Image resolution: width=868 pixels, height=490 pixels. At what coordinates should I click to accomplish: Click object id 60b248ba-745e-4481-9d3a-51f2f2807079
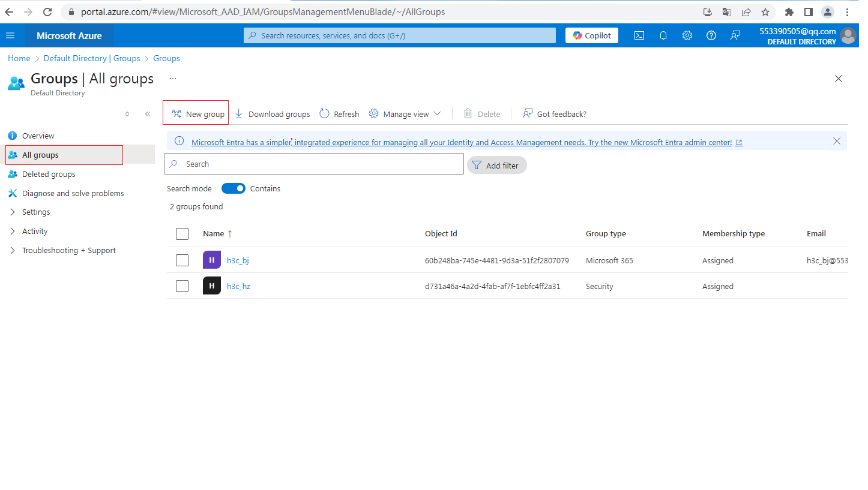coord(497,261)
